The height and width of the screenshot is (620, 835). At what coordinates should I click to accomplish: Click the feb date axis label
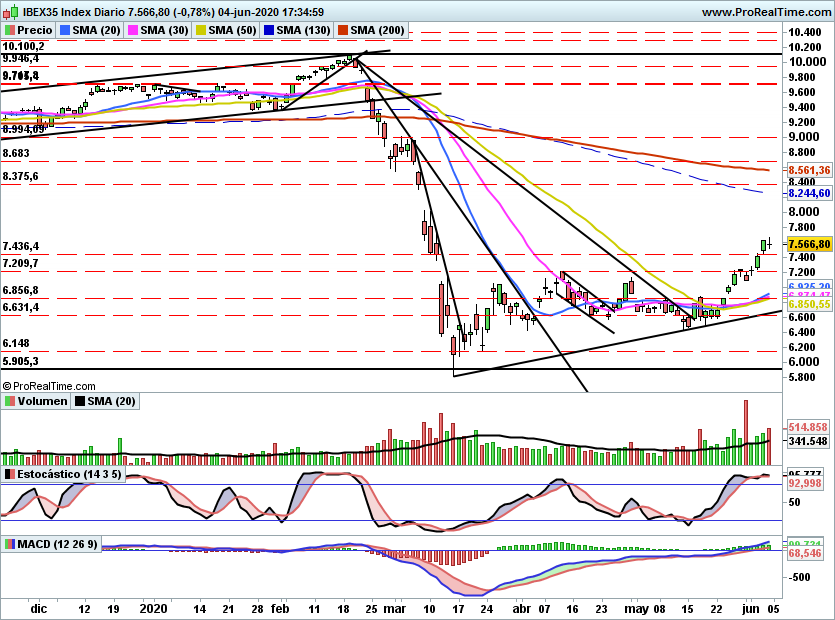[x=280, y=609]
